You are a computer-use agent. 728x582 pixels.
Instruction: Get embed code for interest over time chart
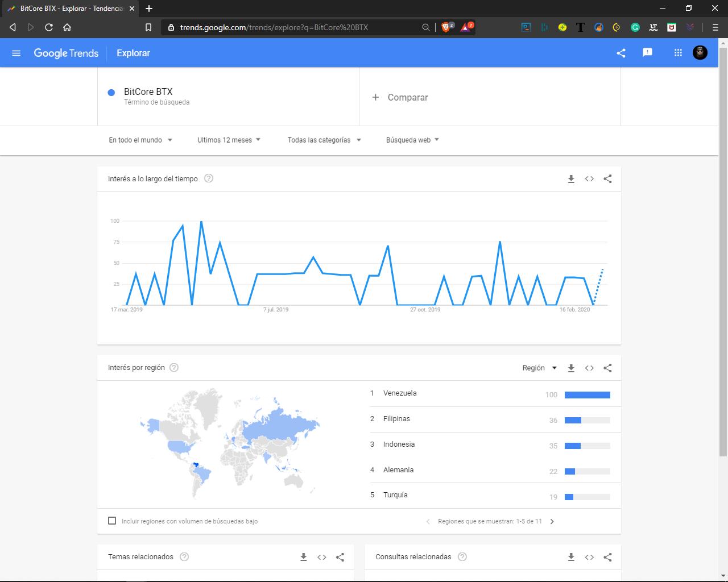[589, 179]
